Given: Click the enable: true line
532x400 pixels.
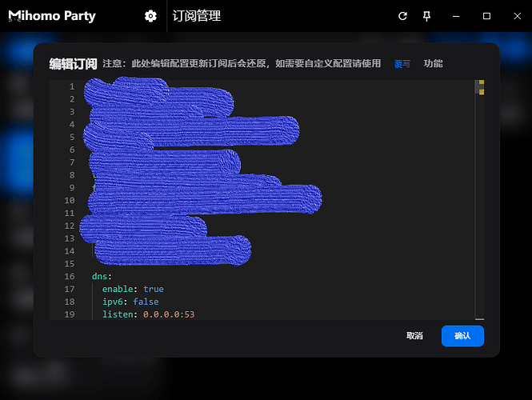Looking at the screenshot, I should coord(133,289).
